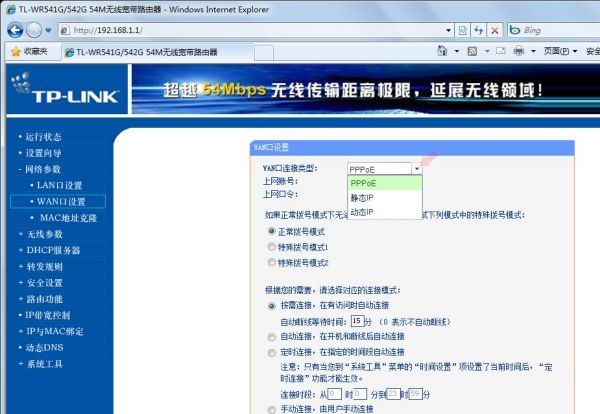Click the RSS feeds icon
This screenshot has height=414, width=600.
tap(472, 51)
